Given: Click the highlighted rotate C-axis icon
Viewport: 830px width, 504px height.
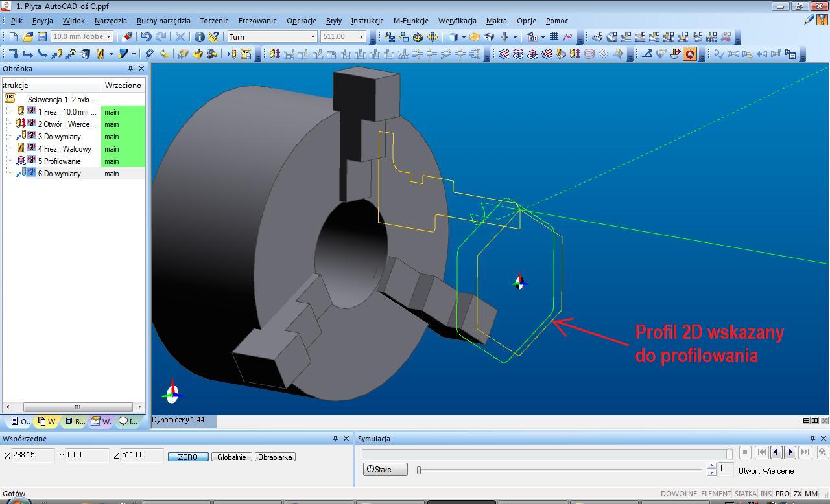Looking at the screenshot, I should [690, 54].
